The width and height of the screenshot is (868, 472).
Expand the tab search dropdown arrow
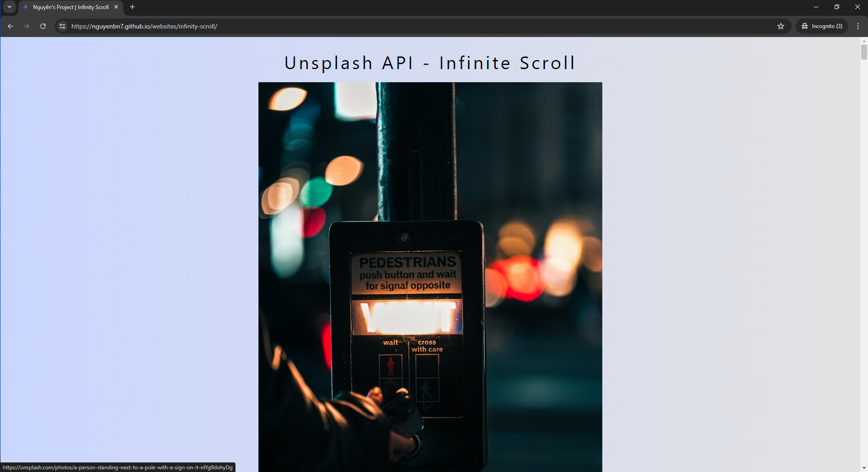tap(9, 7)
